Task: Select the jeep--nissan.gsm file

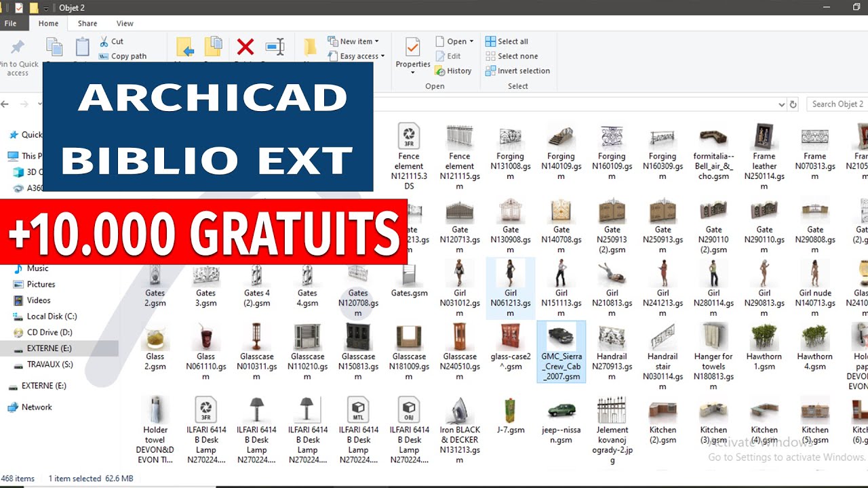Action: (561, 420)
